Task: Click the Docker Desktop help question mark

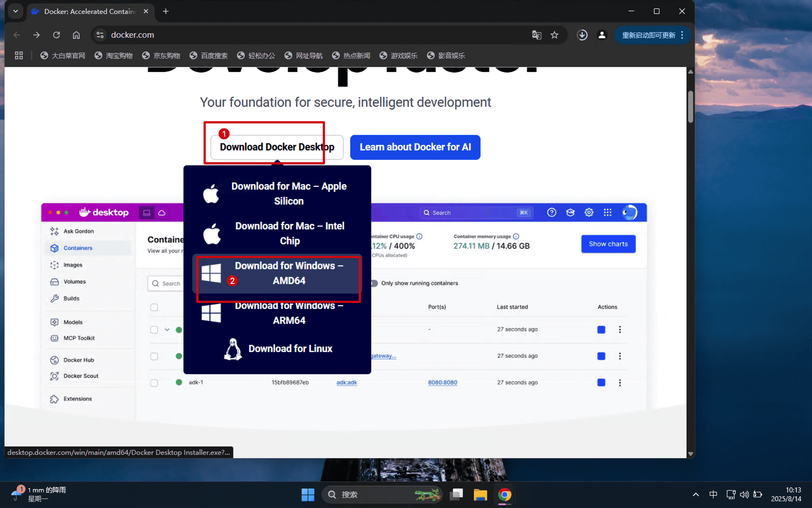Action: [x=552, y=212]
